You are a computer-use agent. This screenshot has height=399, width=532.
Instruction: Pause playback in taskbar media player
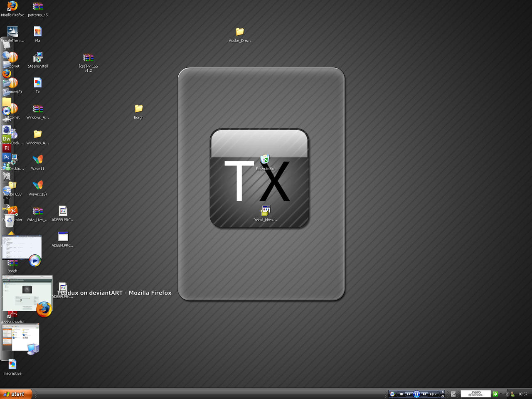416,394
